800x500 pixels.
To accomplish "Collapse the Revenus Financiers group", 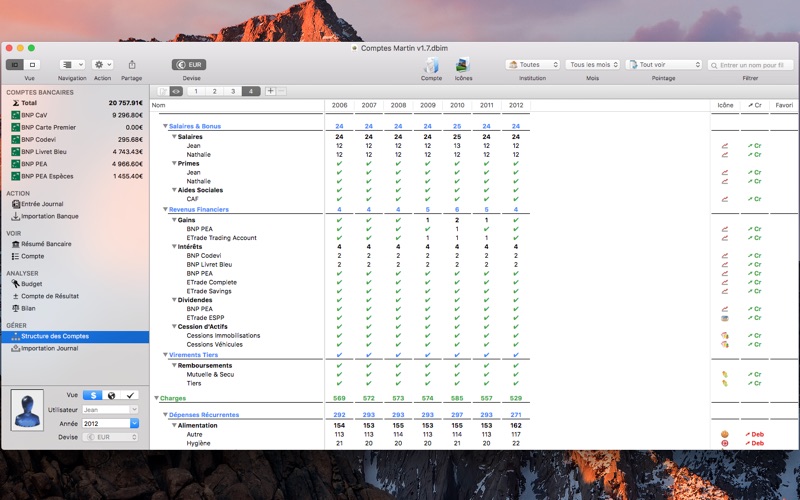I will click(x=165, y=209).
